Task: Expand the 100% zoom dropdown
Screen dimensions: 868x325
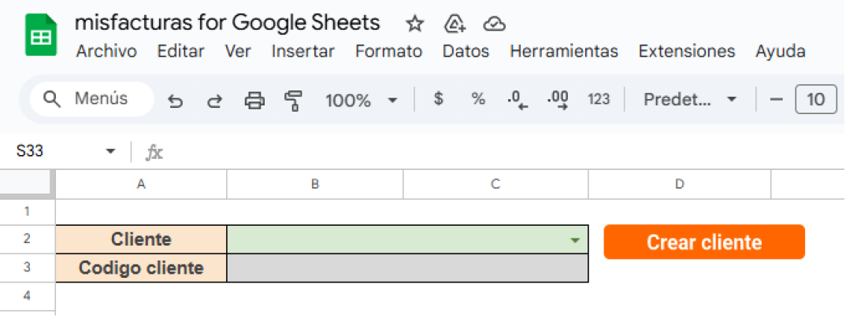Action: coord(362,100)
